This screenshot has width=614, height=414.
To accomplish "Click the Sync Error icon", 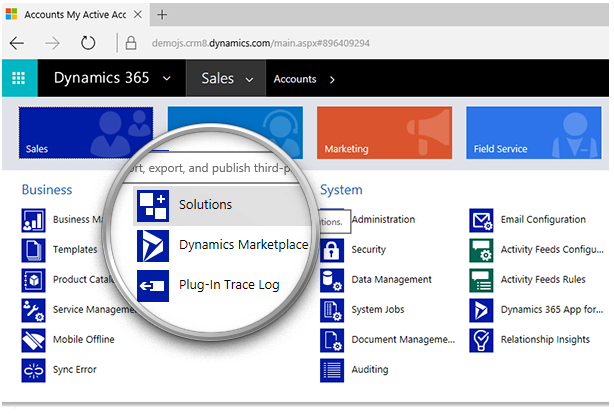I will [33, 370].
